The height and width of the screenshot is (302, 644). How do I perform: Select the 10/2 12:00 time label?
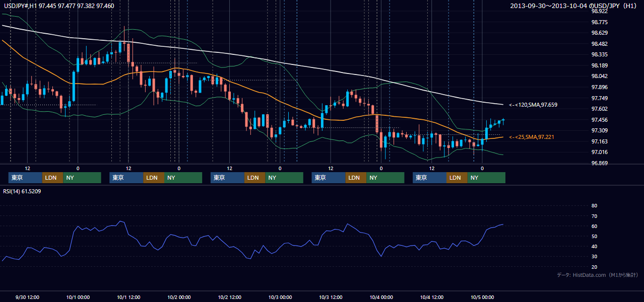[230, 297]
